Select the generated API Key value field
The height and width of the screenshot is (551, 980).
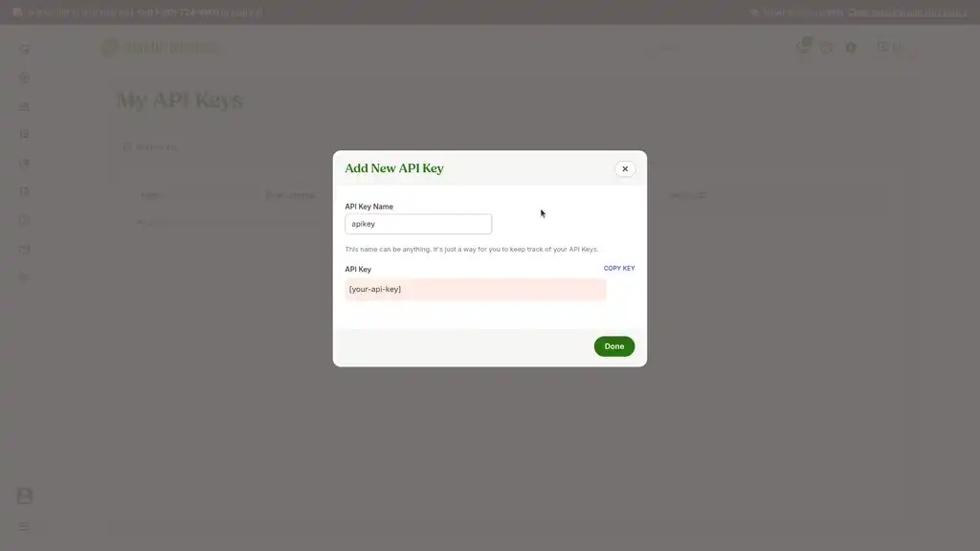click(475, 289)
